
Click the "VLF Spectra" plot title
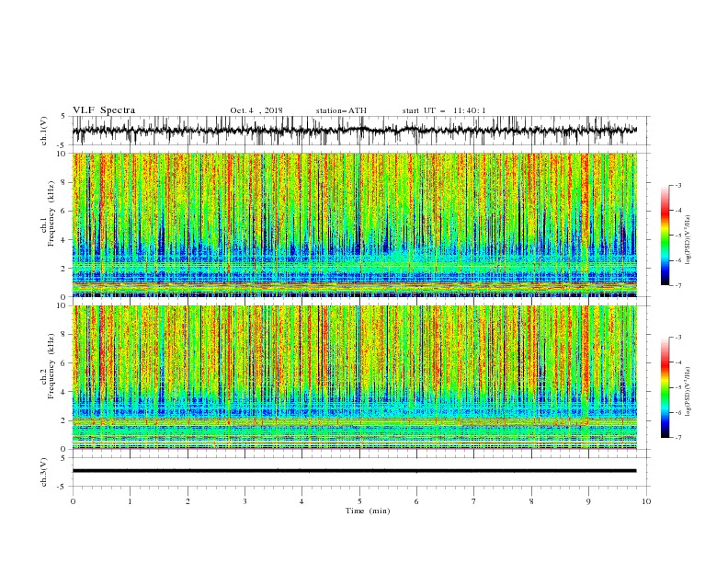(x=104, y=110)
